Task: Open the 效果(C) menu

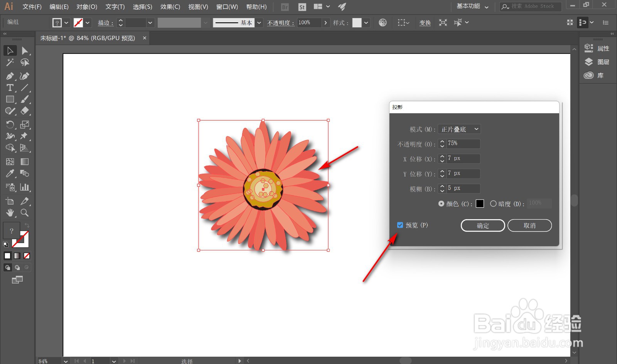Action: click(x=170, y=7)
